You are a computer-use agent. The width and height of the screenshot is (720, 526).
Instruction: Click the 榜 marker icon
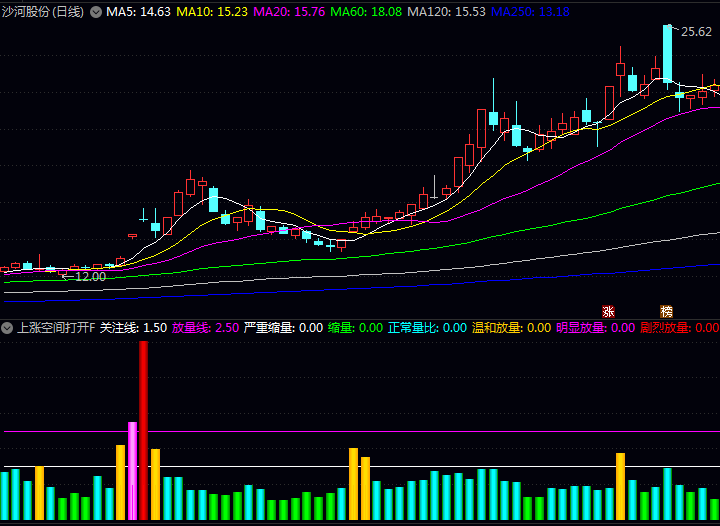point(667,312)
